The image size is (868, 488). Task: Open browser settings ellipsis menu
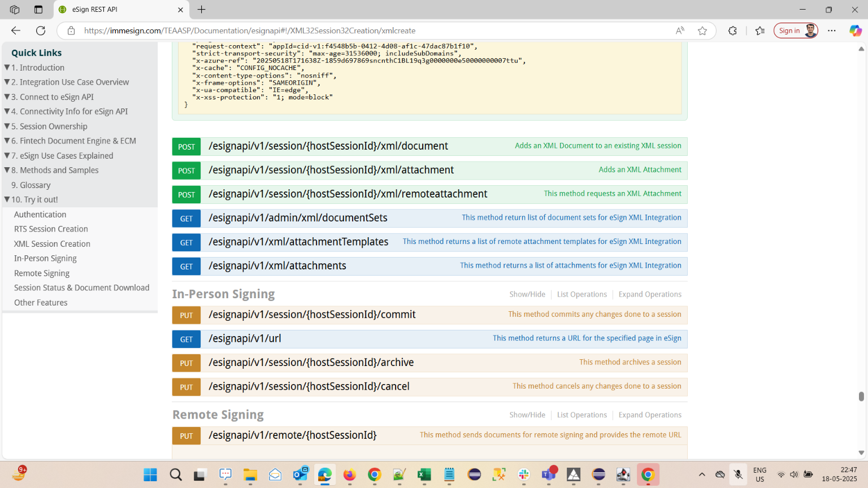(x=832, y=30)
